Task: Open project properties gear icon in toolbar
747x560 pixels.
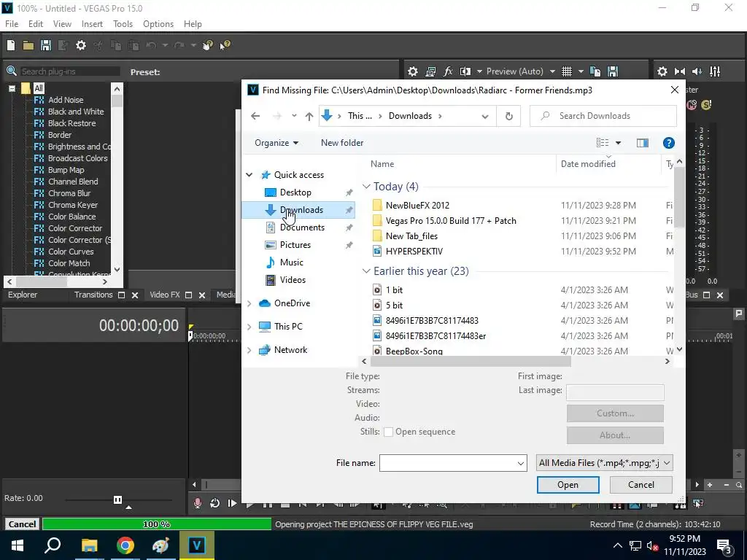Action: (81, 45)
